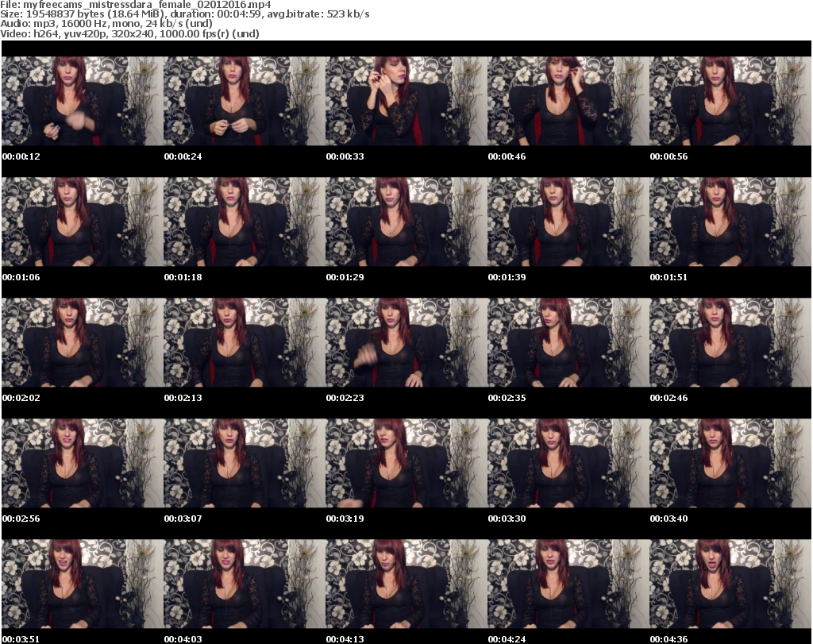Click the timestamp label 00:03:51

pos(21,639)
